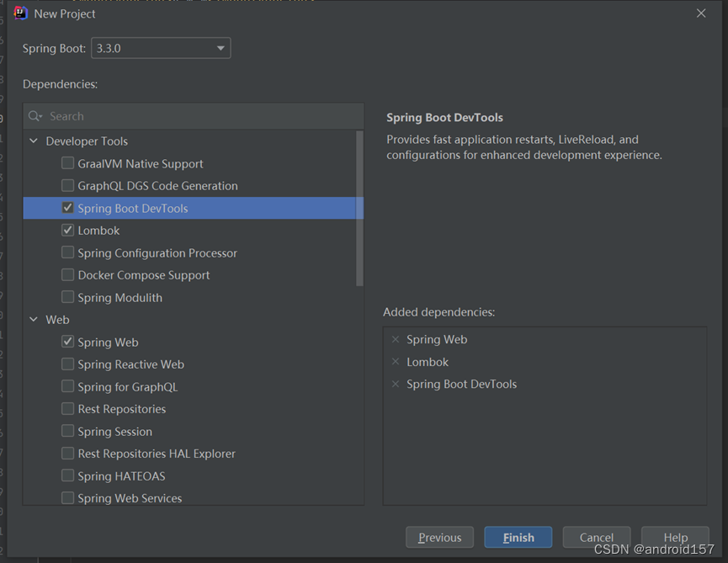728x563 pixels.
Task: Select the Spring Modulith row label
Action: point(120,298)
